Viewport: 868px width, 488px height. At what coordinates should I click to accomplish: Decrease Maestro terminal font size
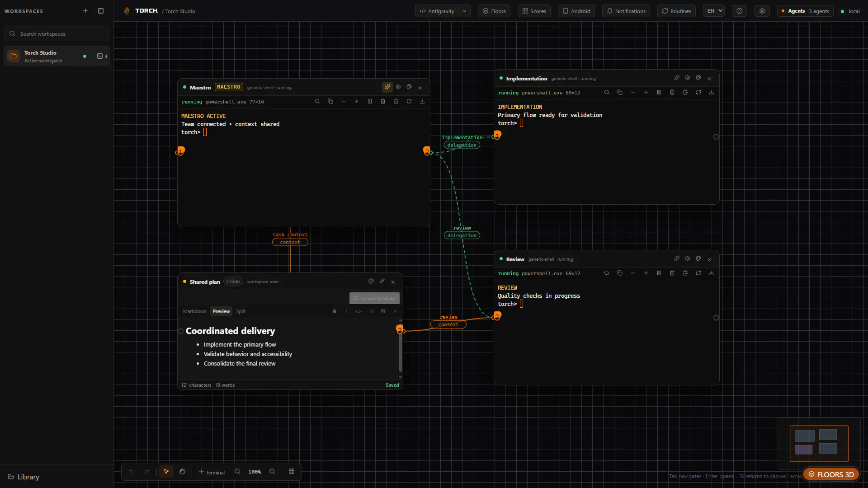click(x=344, y=102)
